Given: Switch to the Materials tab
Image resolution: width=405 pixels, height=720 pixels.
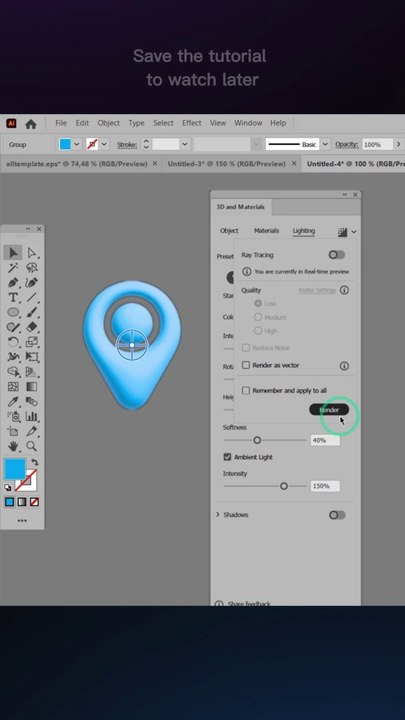Looking at the screenshot, I should point(266,231).
